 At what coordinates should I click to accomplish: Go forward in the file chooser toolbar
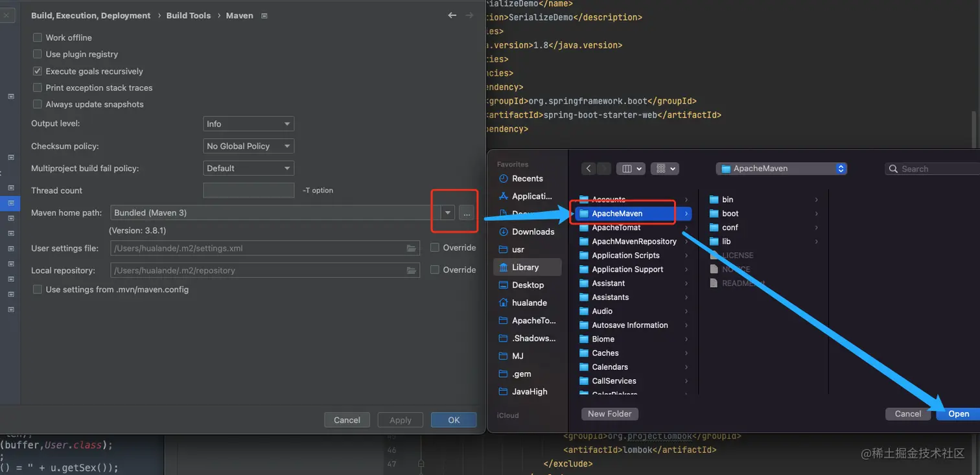click(x=603, y=168)
